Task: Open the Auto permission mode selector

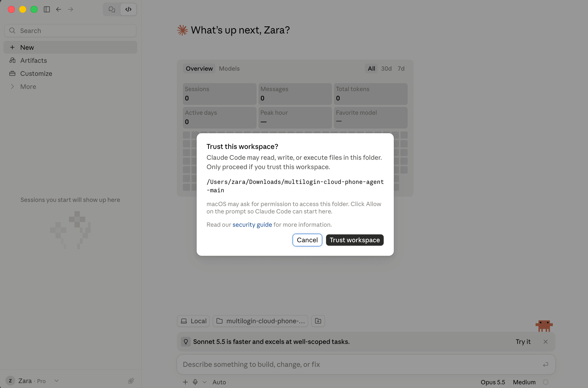Action: (219, 382)
